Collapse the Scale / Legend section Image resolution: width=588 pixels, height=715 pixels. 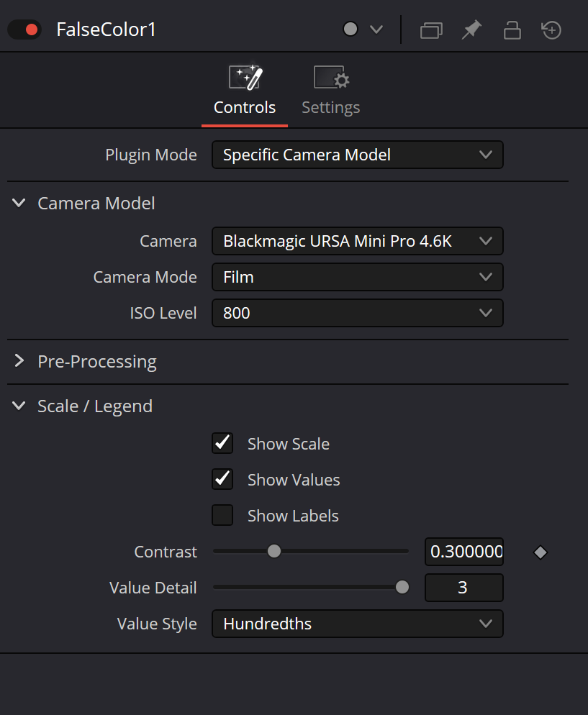19,406
